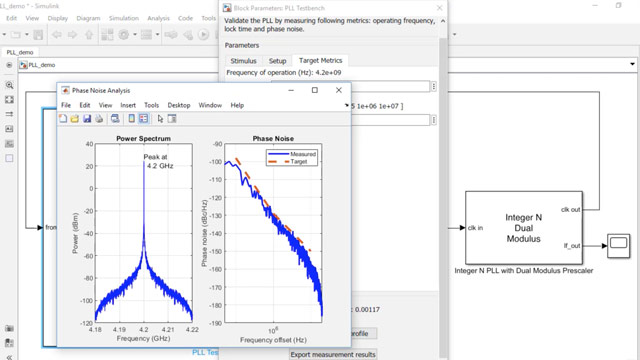Click the Print Figure icon
The image size is (640, 360).
point(99,119)
